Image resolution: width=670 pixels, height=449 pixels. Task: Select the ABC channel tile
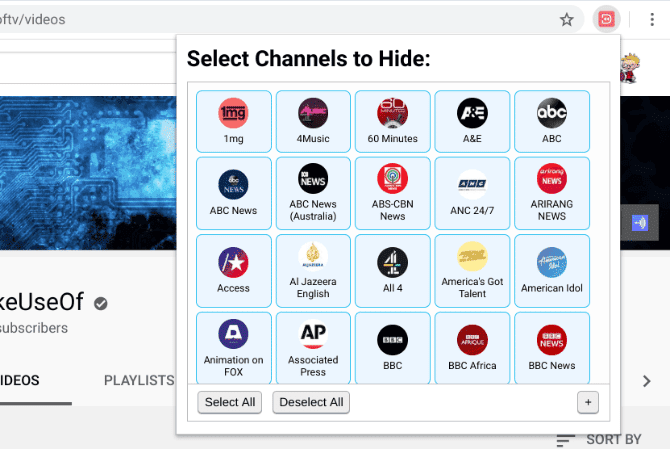pyautogui.click(x=552, y=121)
